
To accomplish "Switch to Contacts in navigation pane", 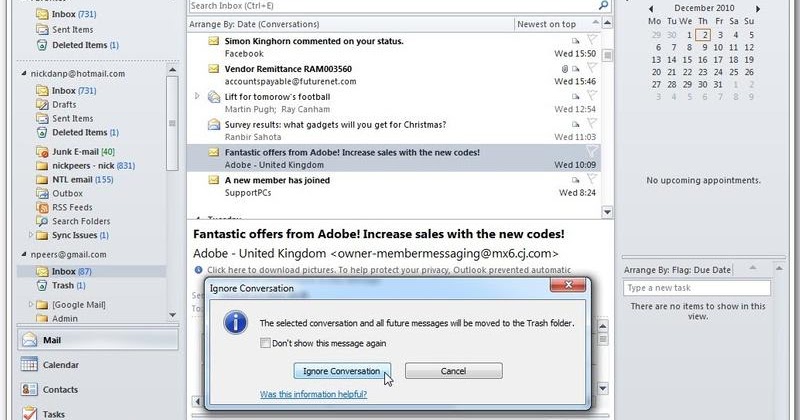I will 60,390.
